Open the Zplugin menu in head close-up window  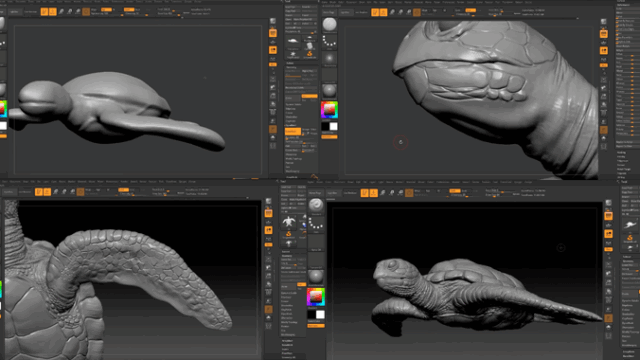pyautogui.click(x=520, y=2)
